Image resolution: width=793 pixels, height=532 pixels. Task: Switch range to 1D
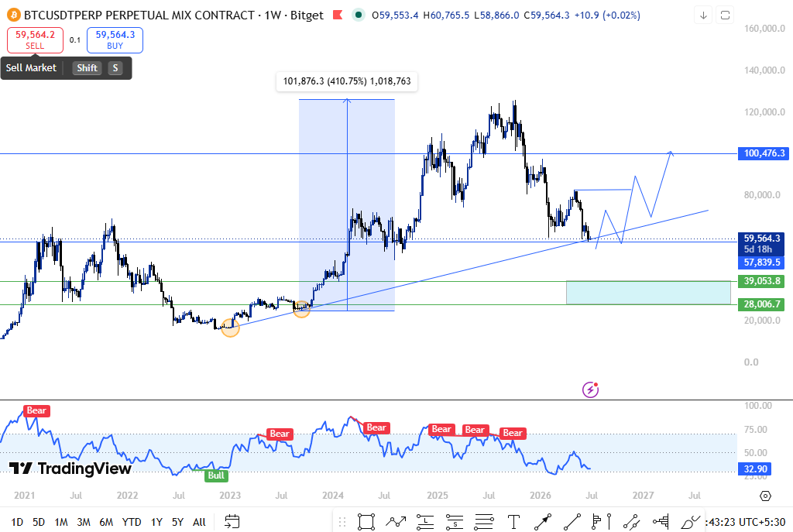(x=17, y=522)
